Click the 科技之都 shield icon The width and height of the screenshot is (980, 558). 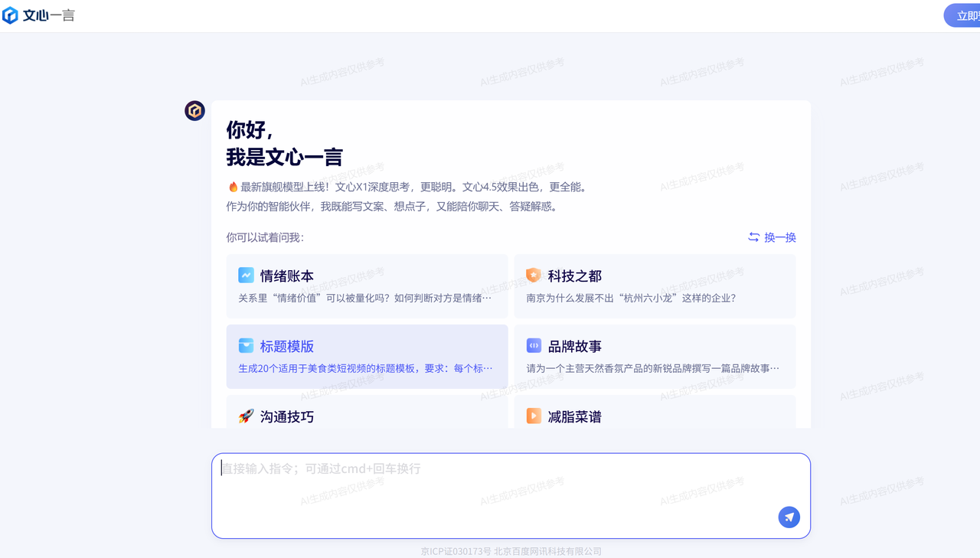click(x=534, y=275)
